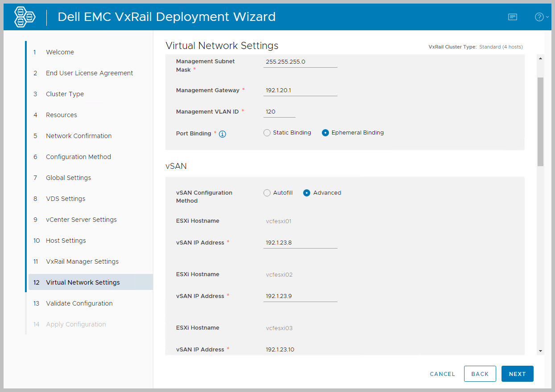The height and width of the screenshot is (392, 555).
Task: Select Ephemeral Binding radio button
Action: pyautogui.click(x=325, y=133)
